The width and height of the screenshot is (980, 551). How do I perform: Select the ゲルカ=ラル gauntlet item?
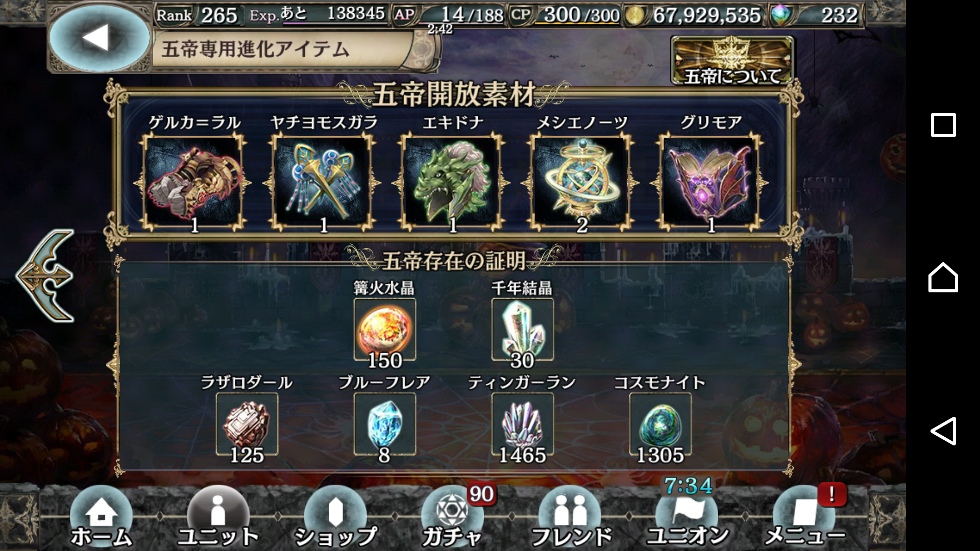(193, 181)
